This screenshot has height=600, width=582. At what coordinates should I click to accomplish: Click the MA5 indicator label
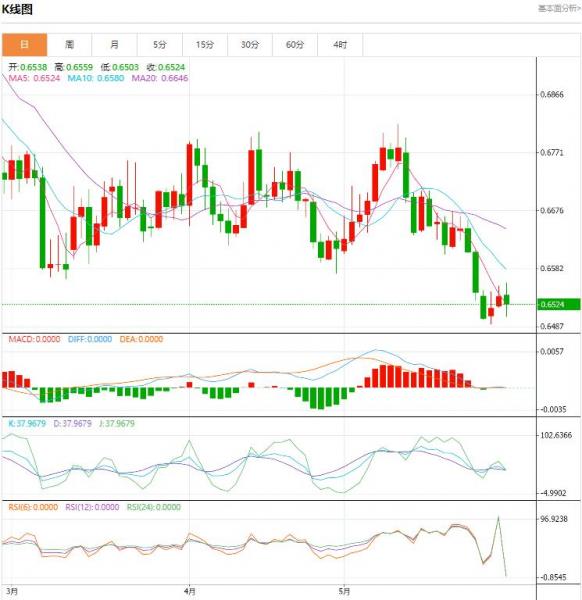coord(34,78)
